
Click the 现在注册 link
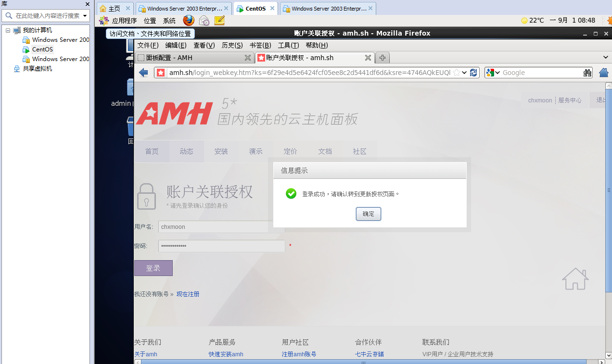188,294
